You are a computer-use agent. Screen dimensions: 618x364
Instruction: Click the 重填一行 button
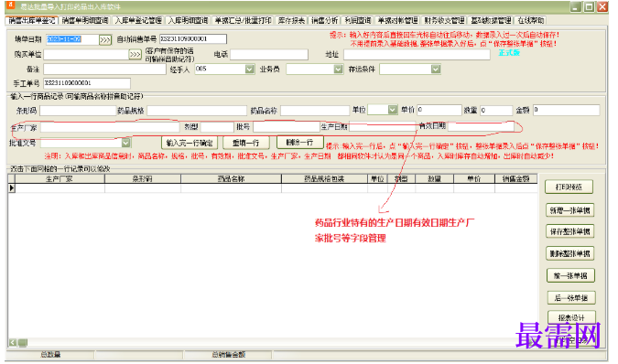[x=246, y=143]
